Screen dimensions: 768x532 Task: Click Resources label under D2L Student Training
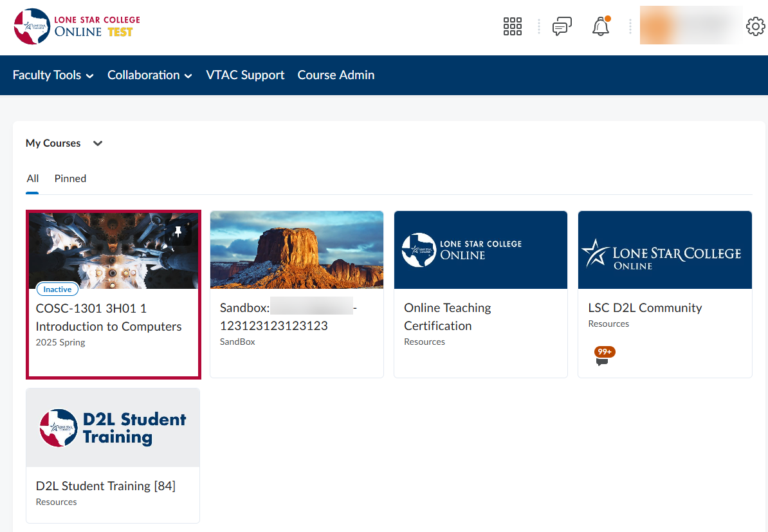coord(57,502)
